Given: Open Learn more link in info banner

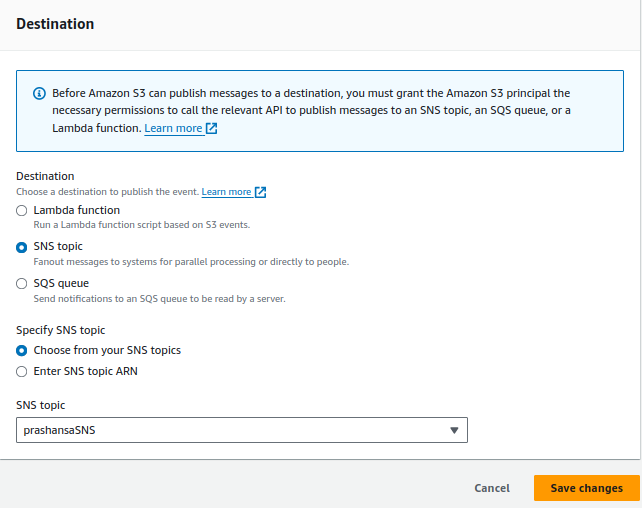Looking at the screenshot, I should pyautogui.click(x=173, y=129).
